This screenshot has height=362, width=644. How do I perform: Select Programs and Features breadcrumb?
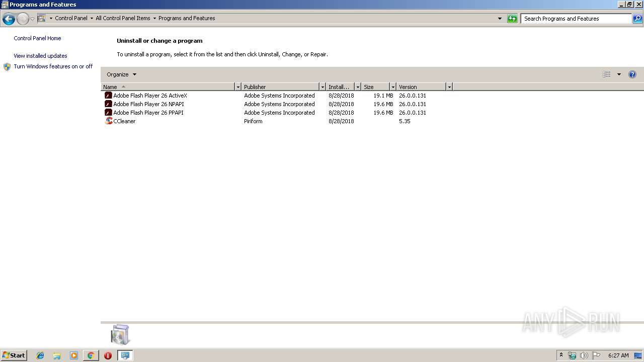pos(187,18)
